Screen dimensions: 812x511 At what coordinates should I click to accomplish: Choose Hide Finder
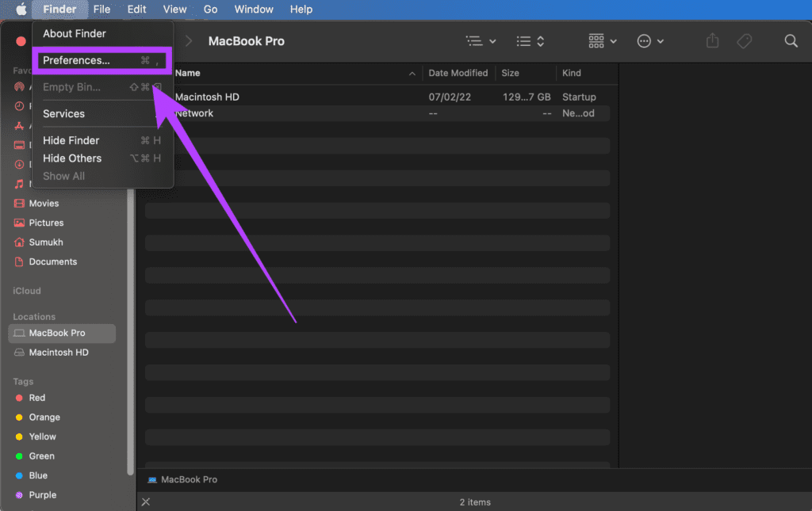coord(102,141)
